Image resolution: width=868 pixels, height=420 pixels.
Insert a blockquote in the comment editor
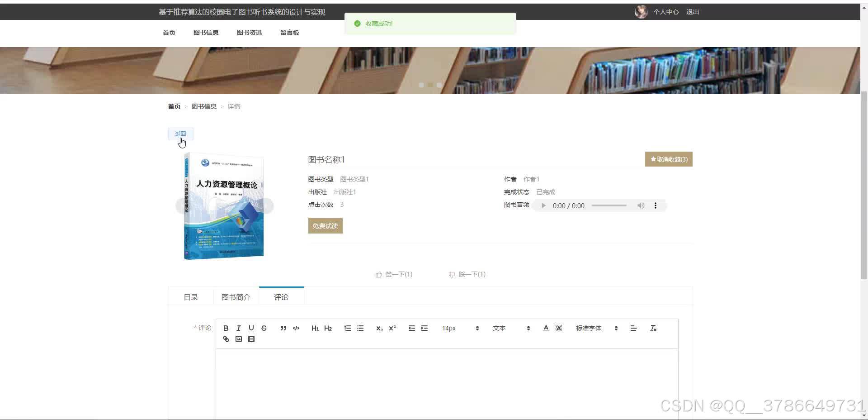pyautogui.click(x=283, y=328)
